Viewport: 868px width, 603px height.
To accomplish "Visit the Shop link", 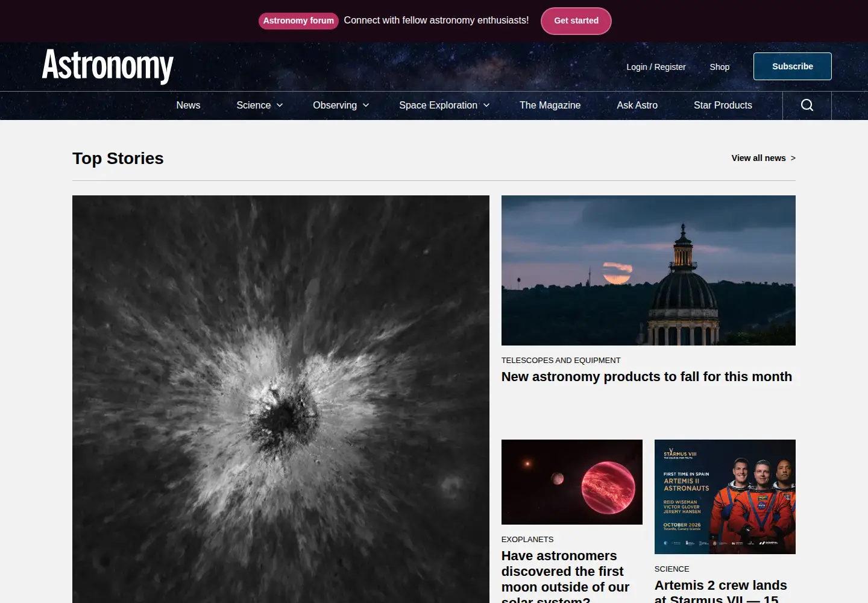I will click(720, 67).
